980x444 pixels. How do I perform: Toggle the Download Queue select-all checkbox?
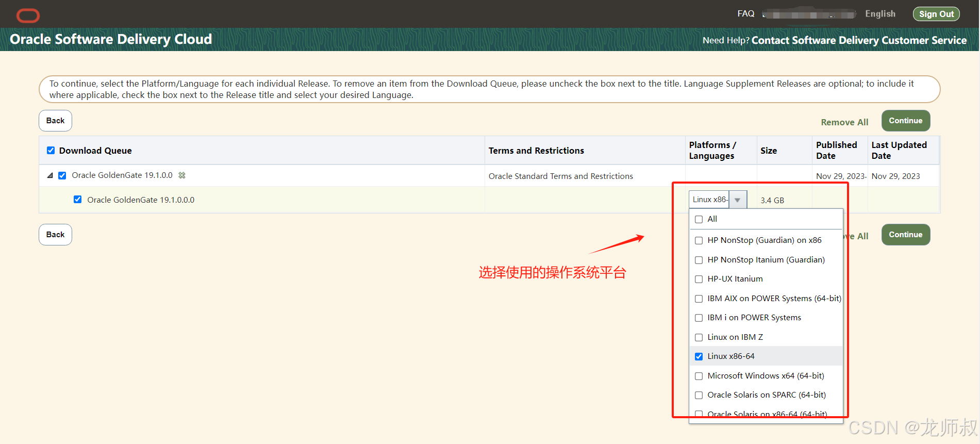(51, 151)
